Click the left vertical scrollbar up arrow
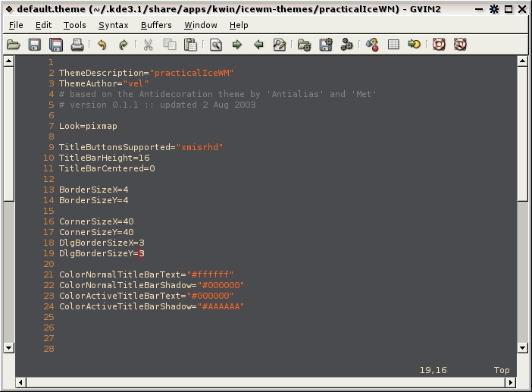 (9, 61)
